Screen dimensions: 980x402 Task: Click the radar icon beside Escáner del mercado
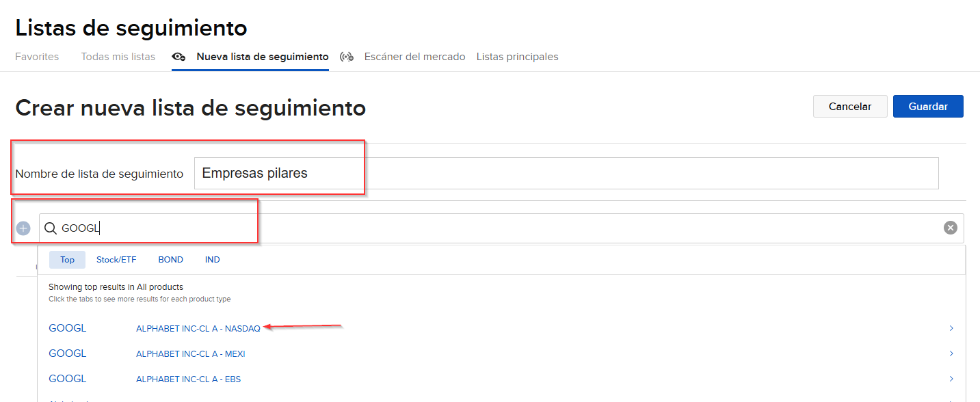347,57
